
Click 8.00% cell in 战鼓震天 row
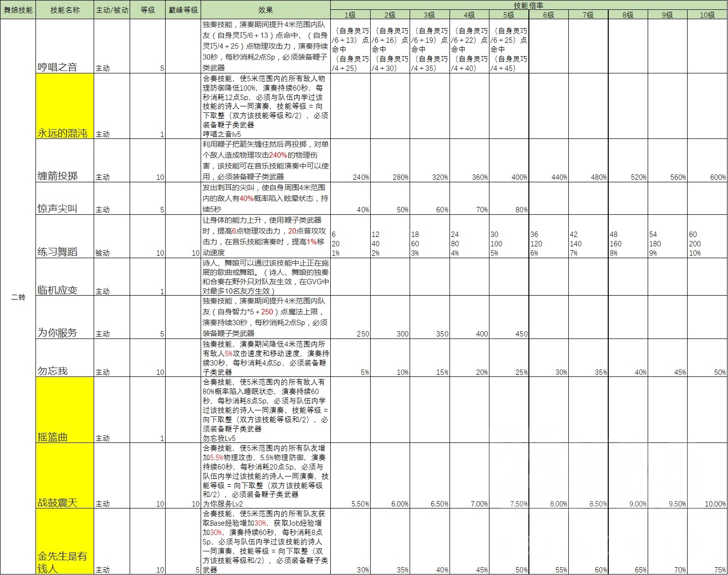click(548, 475)
